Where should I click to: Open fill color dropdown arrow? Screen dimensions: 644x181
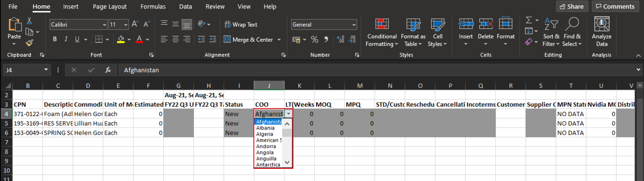point(129,40)
